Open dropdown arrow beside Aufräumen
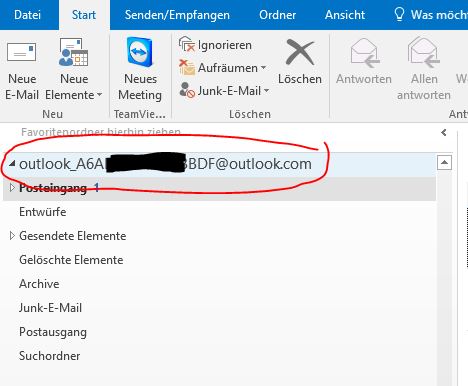This screenshot has height=386, width=468. click(x=263, y=68)
